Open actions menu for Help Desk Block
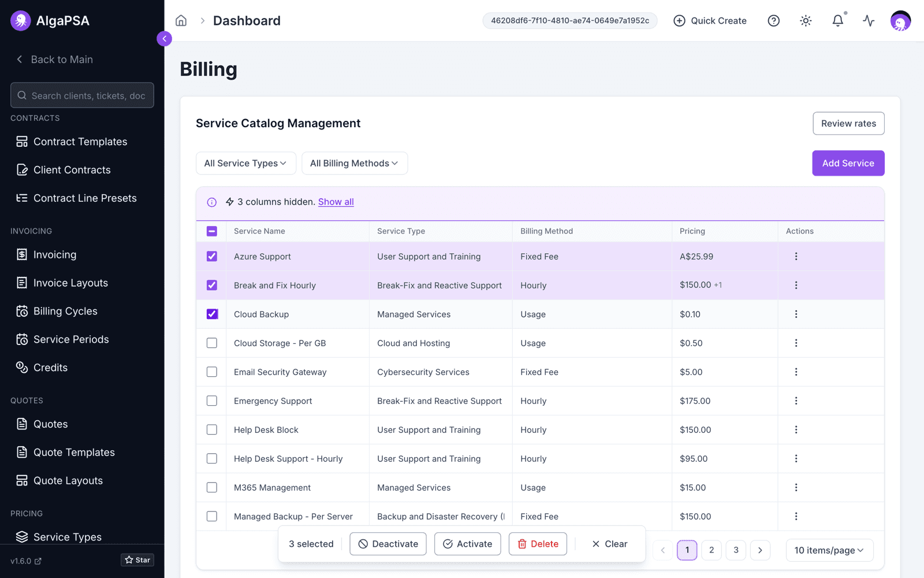Screen dimensions: 924x578 coord(796,430)
